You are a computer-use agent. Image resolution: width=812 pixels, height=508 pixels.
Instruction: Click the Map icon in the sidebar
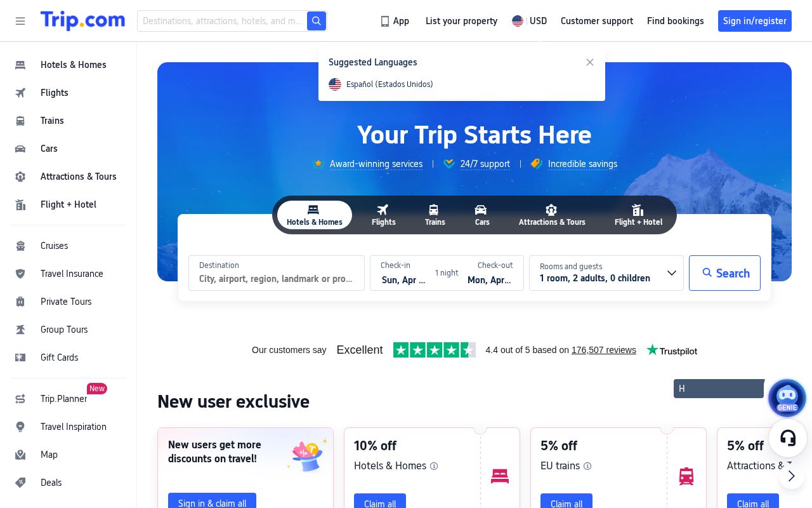tap(20, 455)
